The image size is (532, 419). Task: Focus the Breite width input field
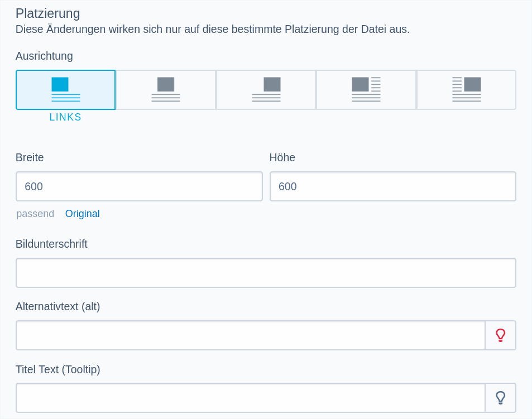pos(139,186)
